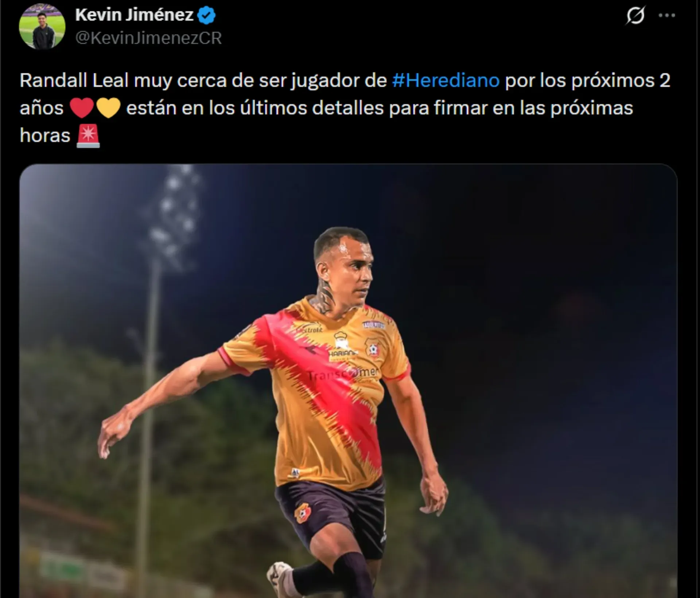700x598 pixels.
Task: Click the word "horas" in the tweet
Action: click(45, 136)
